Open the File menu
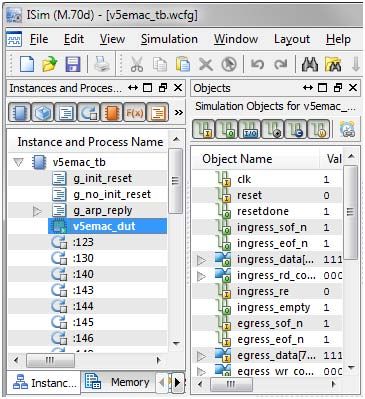Screen dimensions: 365x399 click(39, 39)
